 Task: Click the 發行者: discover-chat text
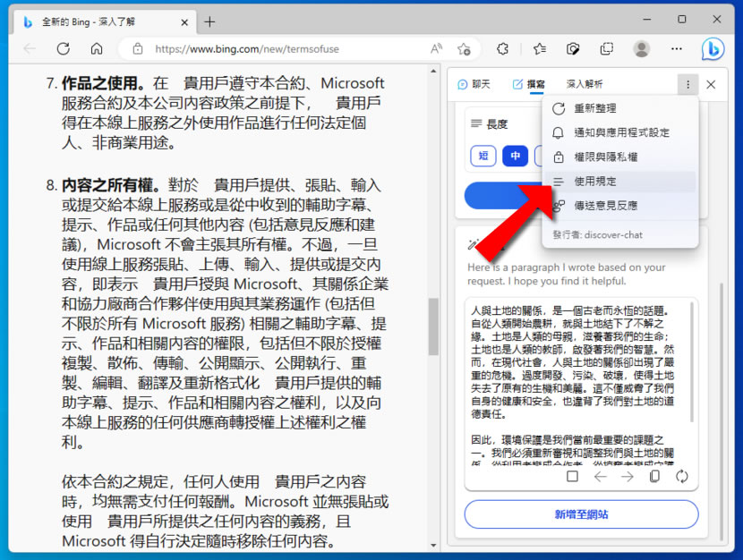coord(597,234)
